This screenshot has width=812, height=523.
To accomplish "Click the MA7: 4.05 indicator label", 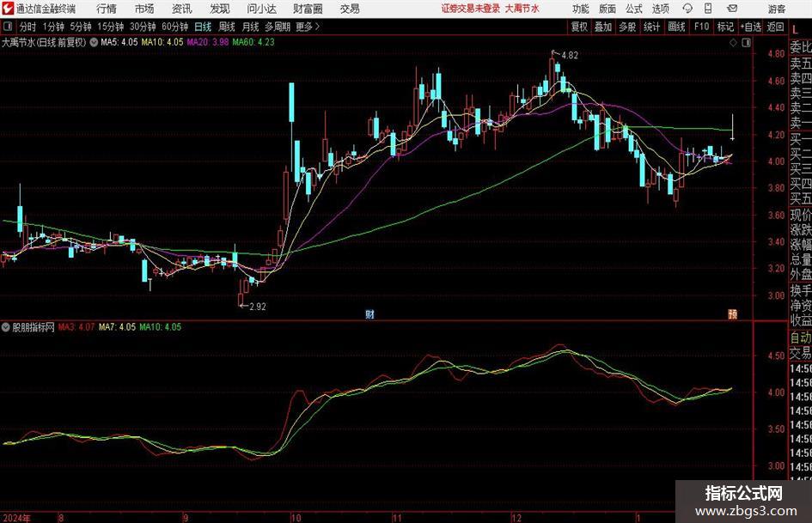I will (x=117, y=326).
